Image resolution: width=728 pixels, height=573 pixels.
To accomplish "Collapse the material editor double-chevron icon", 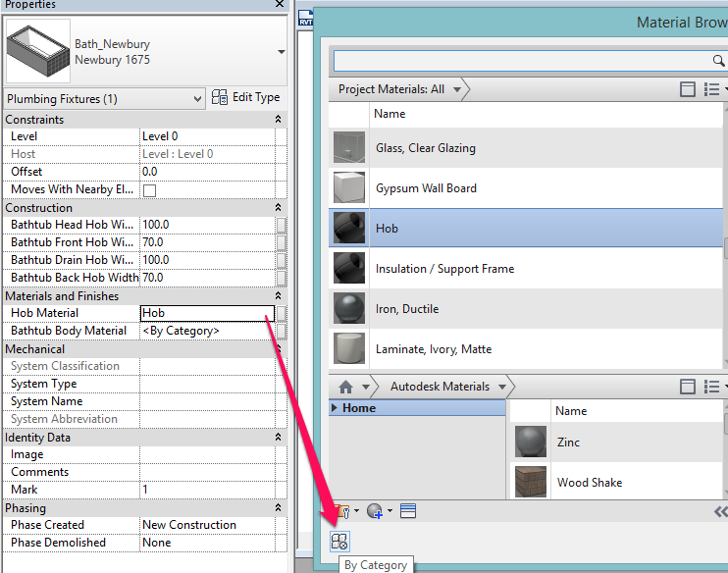I will click(720, 512).
